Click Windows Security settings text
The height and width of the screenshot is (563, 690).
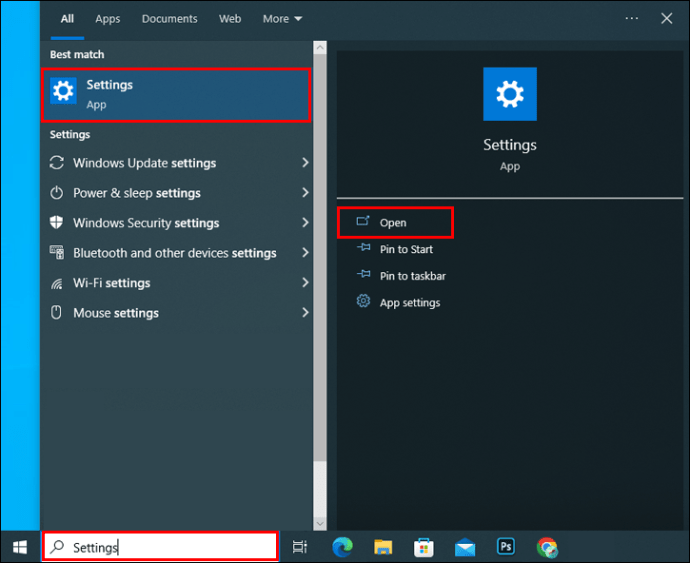[146, 223]
